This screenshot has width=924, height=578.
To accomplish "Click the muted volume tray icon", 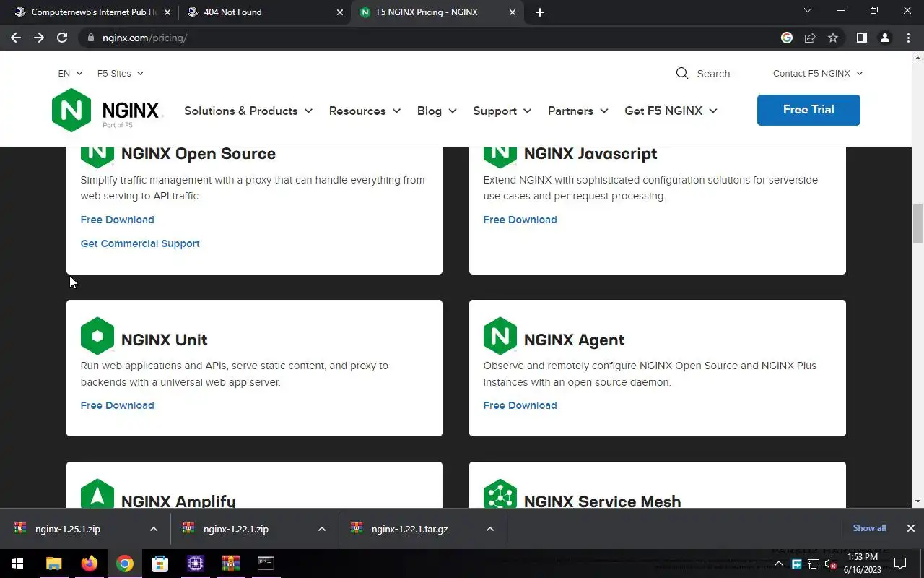I will click(x=830, y=564).
